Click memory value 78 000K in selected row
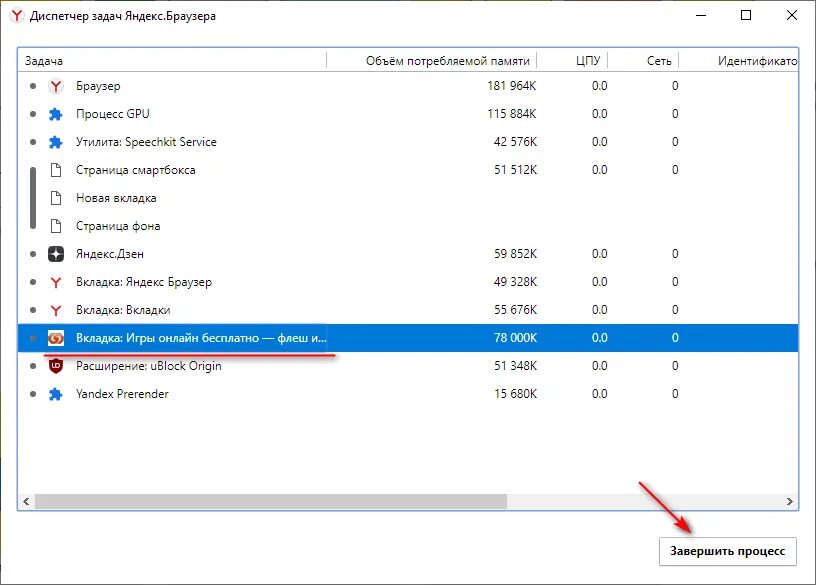Screen dimensions: 816x585 (515, 338)
